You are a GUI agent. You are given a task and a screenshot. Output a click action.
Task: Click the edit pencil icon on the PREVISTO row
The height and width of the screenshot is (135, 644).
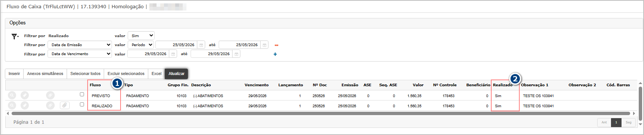coord(25,96)
